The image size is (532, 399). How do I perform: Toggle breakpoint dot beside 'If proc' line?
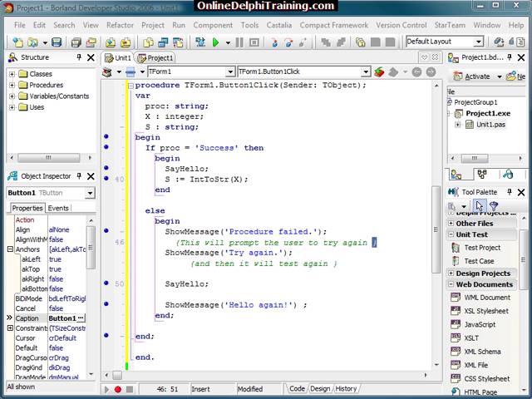pyautogui.click(x=106, y=147)
